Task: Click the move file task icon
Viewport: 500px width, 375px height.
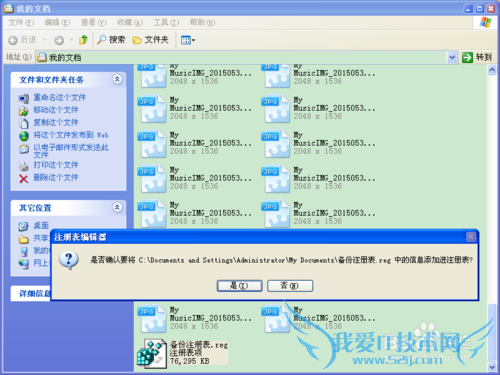Action: [x=24, y=111]
